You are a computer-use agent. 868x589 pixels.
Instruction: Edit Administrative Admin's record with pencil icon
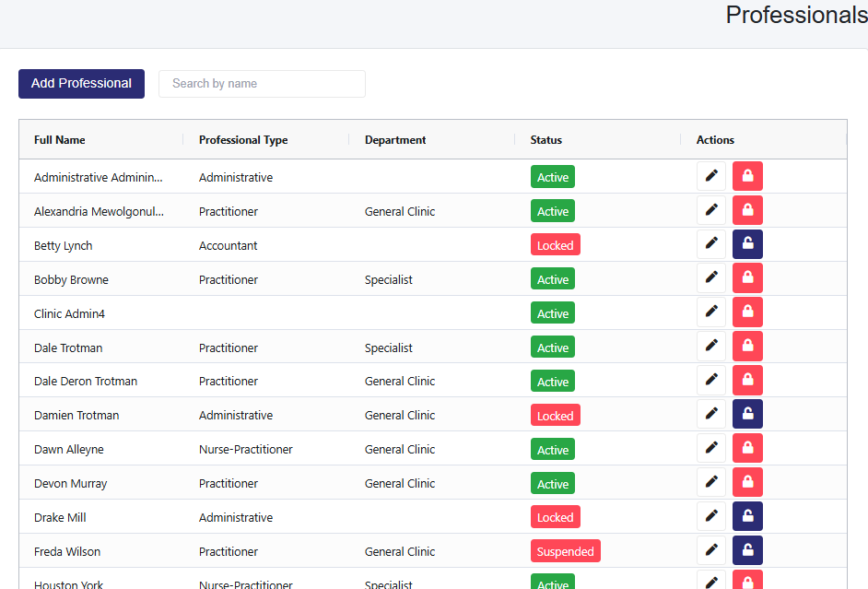[x=711, y=176]
